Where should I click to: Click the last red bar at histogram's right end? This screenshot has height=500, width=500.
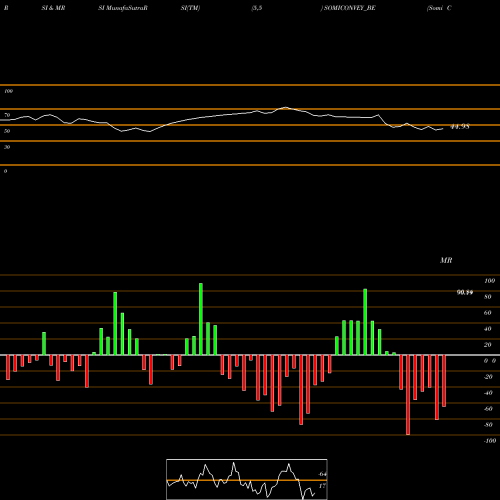pyautogui.click(x=444, y=381)
